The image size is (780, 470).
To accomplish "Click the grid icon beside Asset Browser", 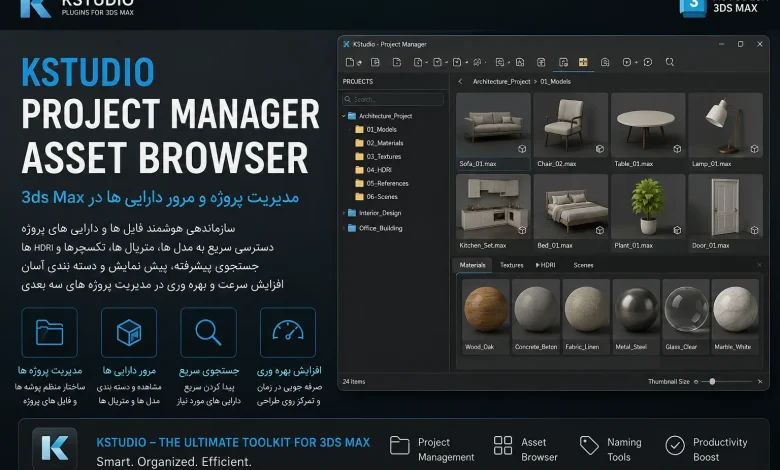I will click(503, 446).
